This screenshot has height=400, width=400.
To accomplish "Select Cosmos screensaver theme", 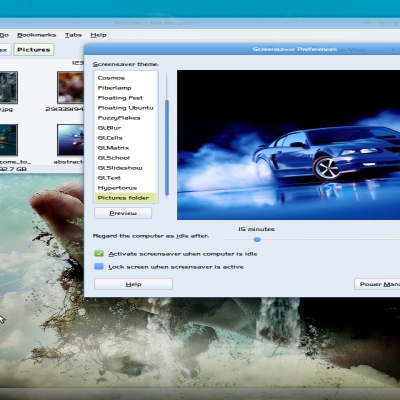I will [126, 78].
